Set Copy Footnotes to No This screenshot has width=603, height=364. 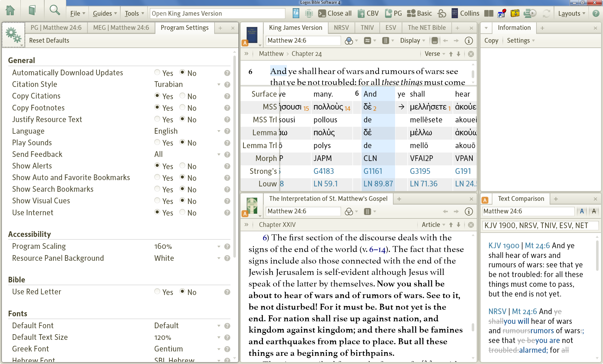tap(182, 107)
